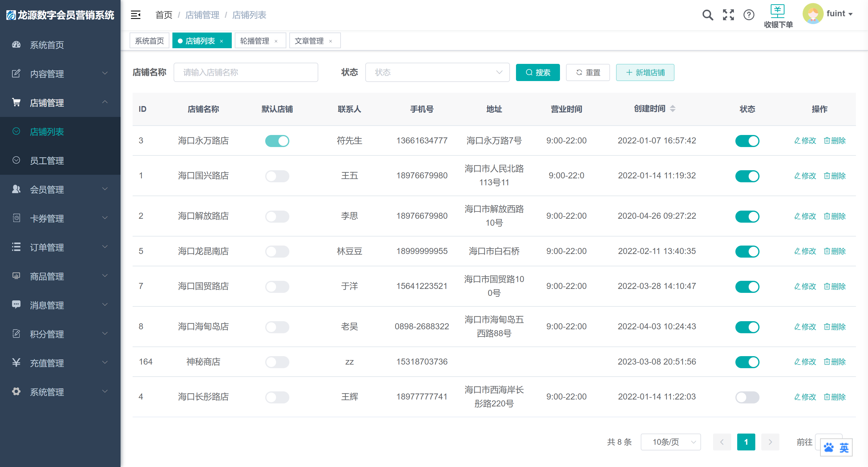The image size is (868, 467).
Task: Click the 积分管理 notepad icon
Action: (x=16, y=334)
